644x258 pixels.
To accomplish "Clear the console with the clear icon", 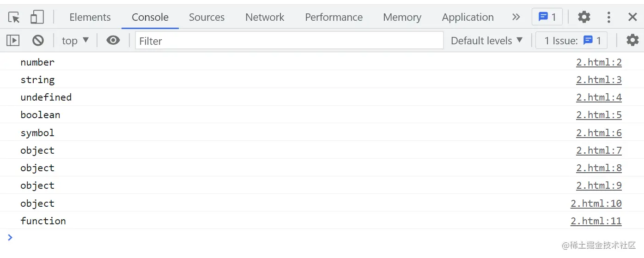I will point(38,41).
